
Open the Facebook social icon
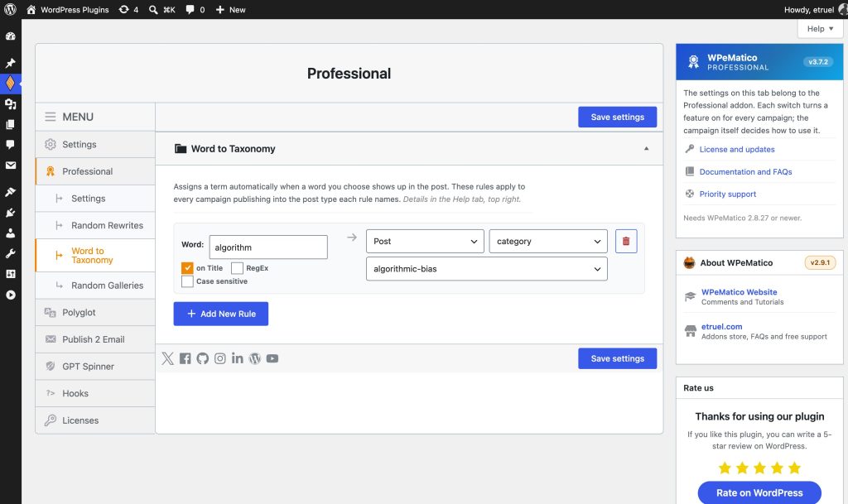click(x=185, y=358)
